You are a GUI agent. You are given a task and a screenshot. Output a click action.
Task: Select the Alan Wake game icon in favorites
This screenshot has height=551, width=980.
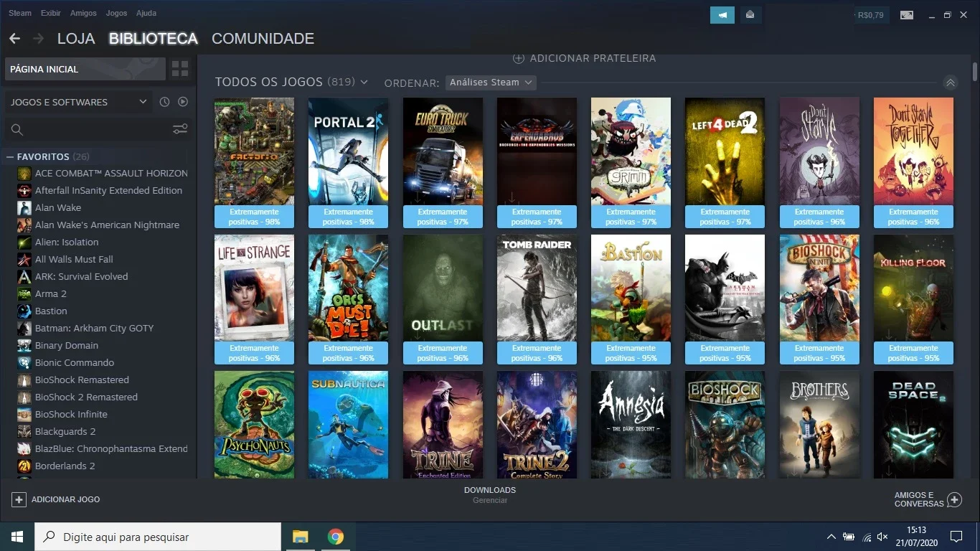point(24,208)
